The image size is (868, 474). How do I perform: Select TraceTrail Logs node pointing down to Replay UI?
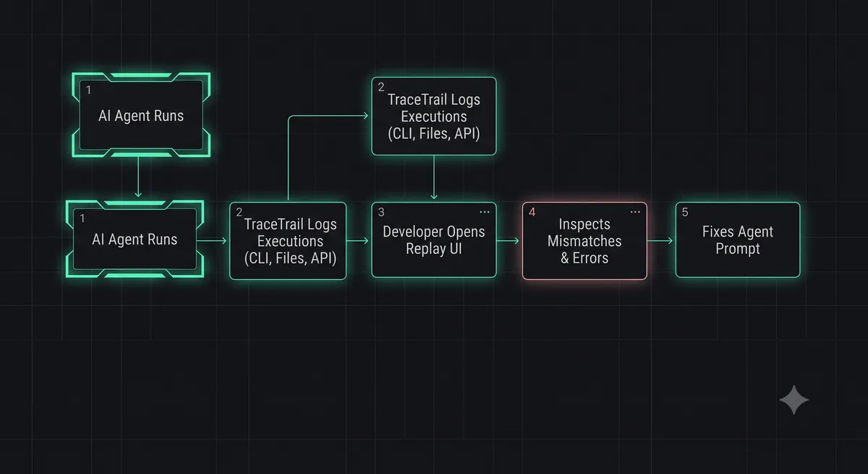coord(434,116)
